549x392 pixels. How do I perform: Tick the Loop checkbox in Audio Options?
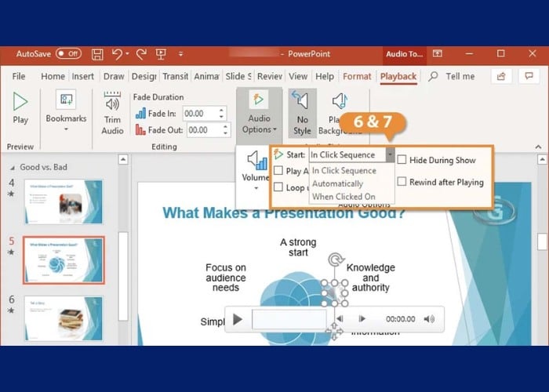[x=278, y=187]
